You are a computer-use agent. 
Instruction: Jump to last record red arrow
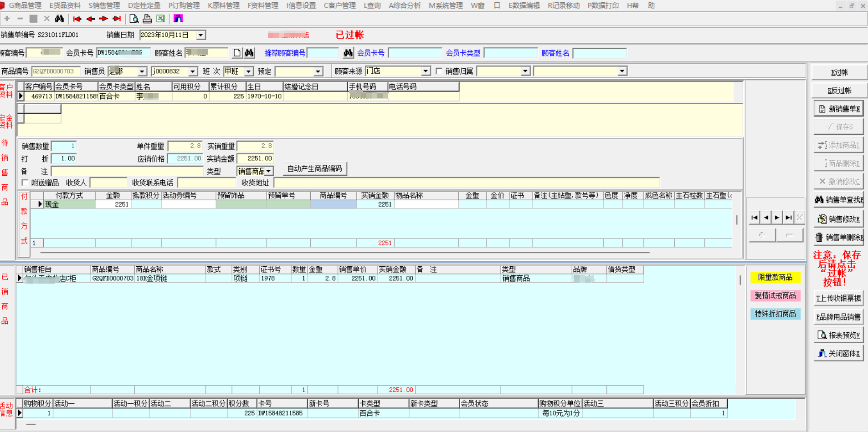point(117,19)
